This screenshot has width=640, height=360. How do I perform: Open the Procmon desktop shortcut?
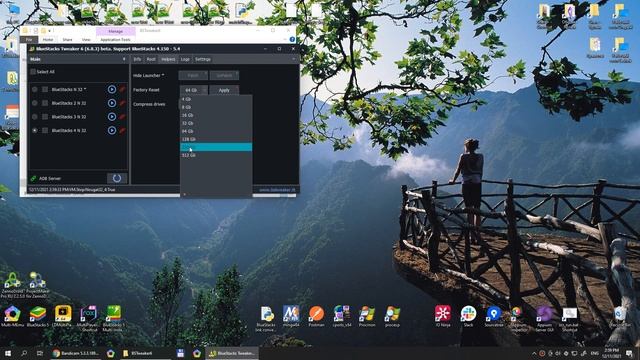click(367, 317)
